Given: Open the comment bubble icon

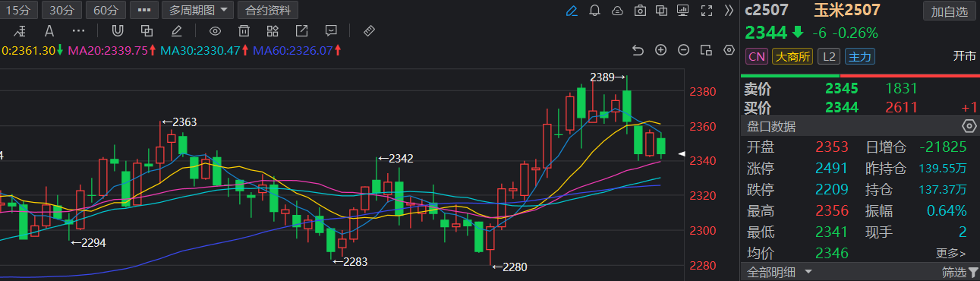Looking at the screenshot, I should coord(330,31).
